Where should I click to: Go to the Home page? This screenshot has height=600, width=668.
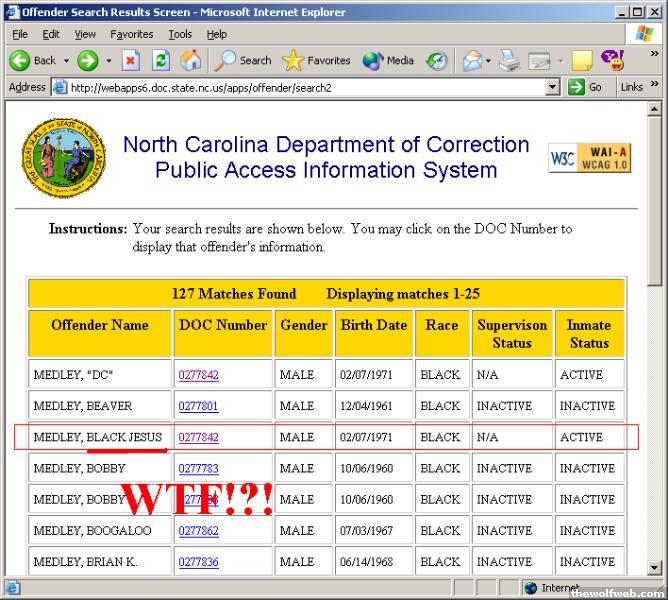click(x=190, y=60)
